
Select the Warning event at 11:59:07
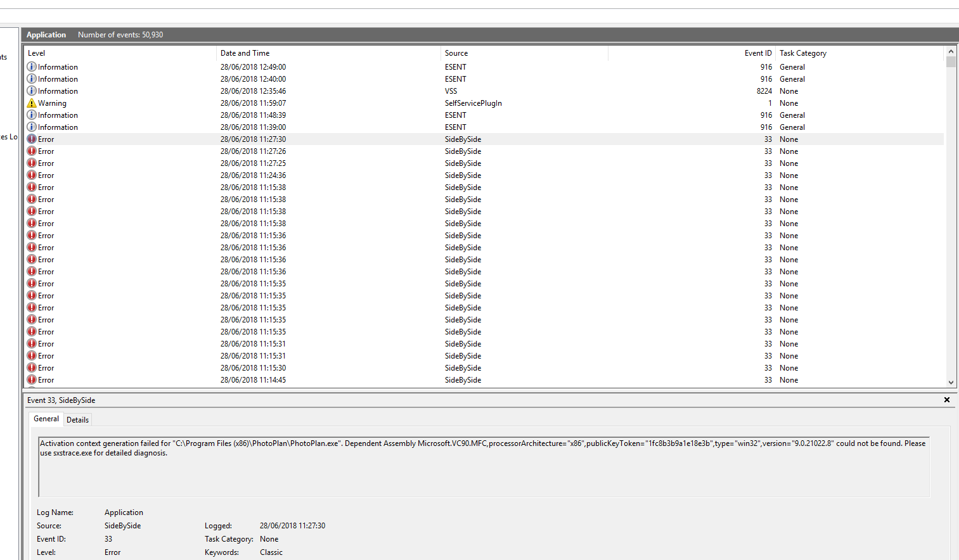(484, 103)
